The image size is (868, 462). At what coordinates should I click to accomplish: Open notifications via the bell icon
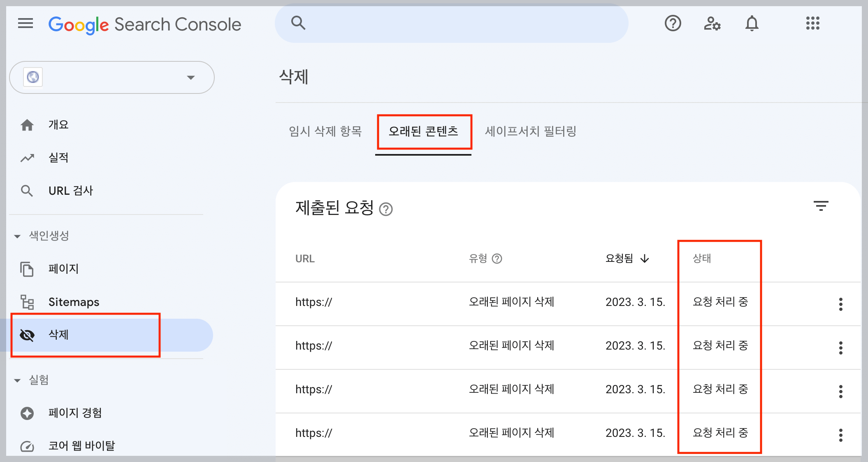[x=752, y=23]
